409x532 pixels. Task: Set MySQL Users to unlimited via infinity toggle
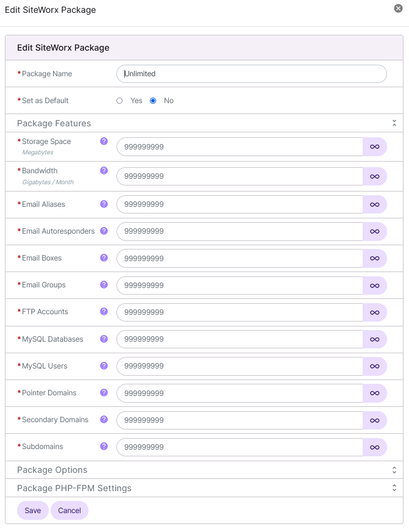pyautogui.click(x=374, y=366)
